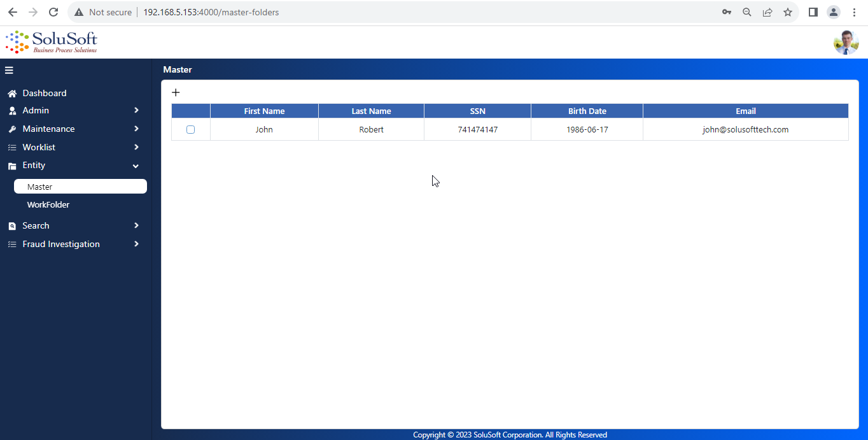This screenshot has height=440, width=868.
Task: Click the Worklist menu label
Action: point(39,147)
